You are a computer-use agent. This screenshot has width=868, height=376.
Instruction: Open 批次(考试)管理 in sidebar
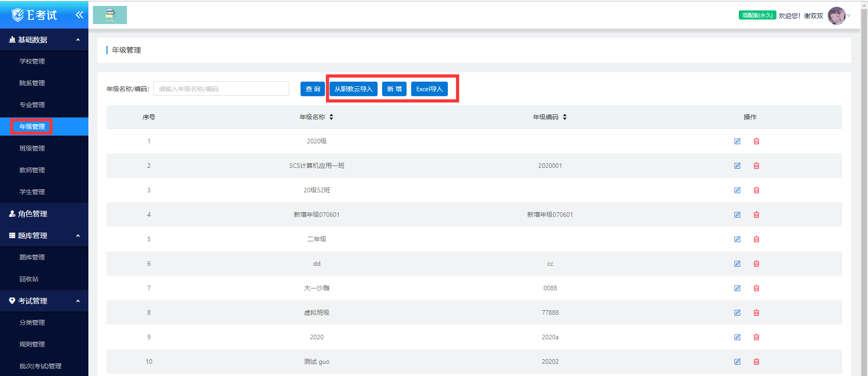pos(40,366)
